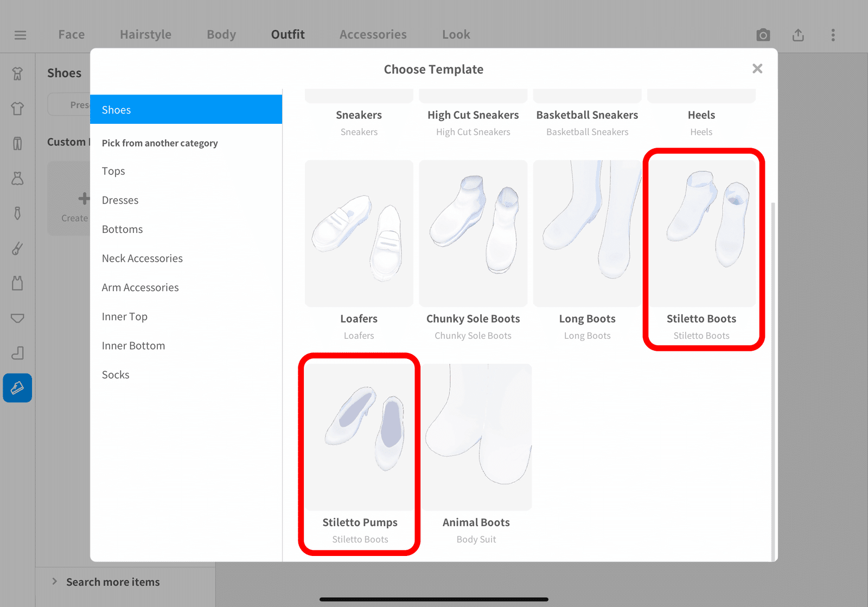Expand Search more items section
The image size is (868, 607).
pyautogui.click(x=113, y=582)
